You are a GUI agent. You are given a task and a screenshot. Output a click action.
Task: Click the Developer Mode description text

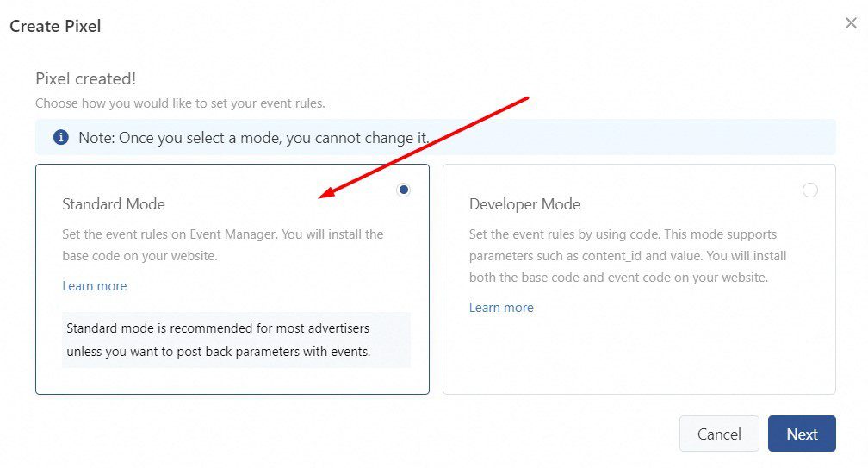point(627,256)
